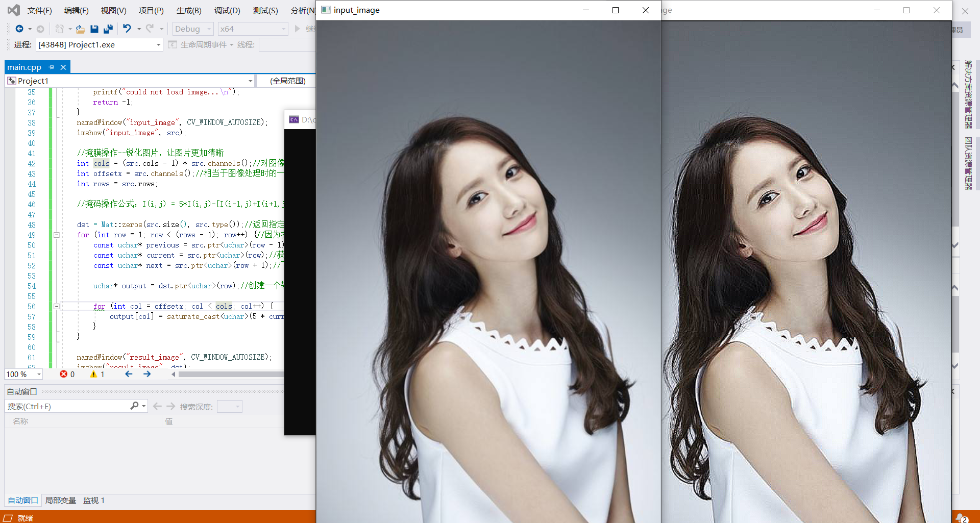Image resolution: width=980 pixels, height=523 pixels.
Task: Open the 解决方案资源管理器 side tab
Action: 968,94
